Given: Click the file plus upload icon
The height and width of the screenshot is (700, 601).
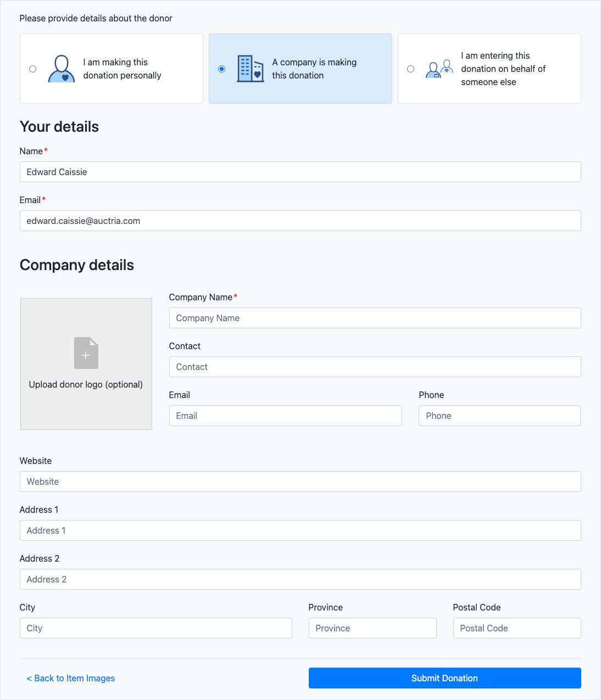Looking at the screenshot, I should (x=86, y=353).
